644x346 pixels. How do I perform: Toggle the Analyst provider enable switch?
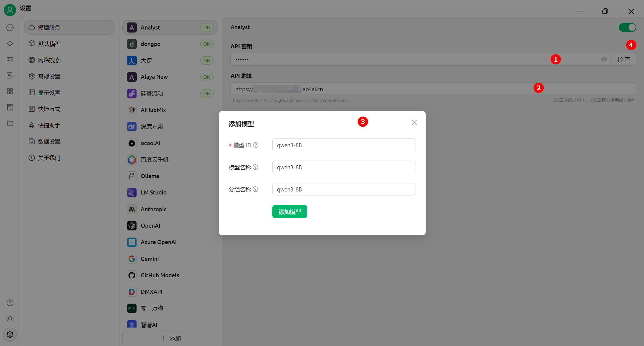[x=627, y=27]
